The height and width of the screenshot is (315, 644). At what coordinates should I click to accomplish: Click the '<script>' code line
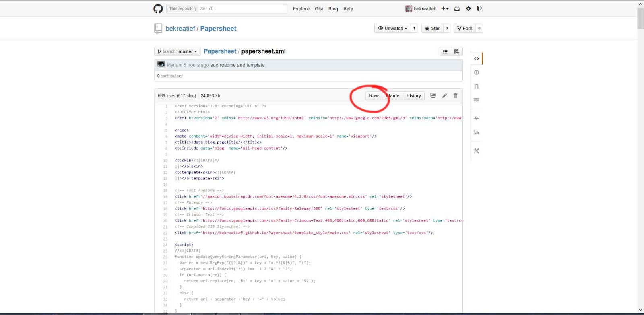tap(184, 245)
